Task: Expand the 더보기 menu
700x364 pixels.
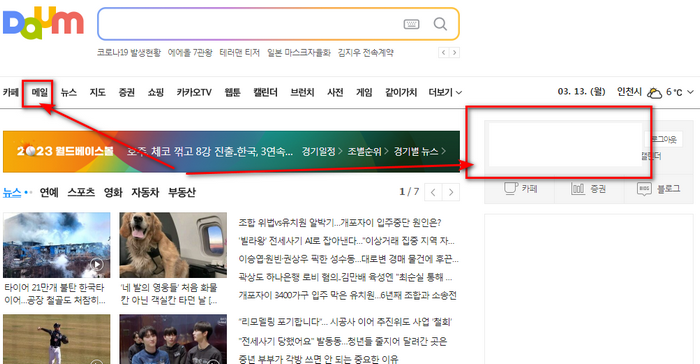Action: pyautogui.click(x=445, y=92)
